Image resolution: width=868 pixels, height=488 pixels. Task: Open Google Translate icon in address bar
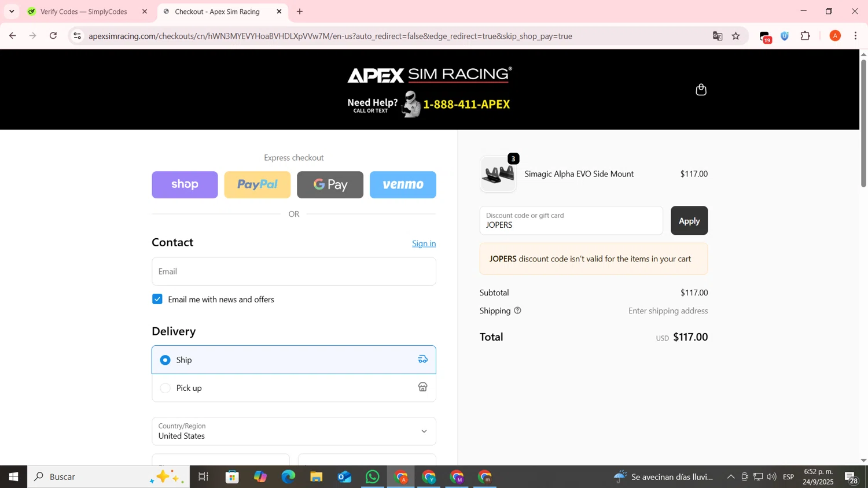point(718,36)
